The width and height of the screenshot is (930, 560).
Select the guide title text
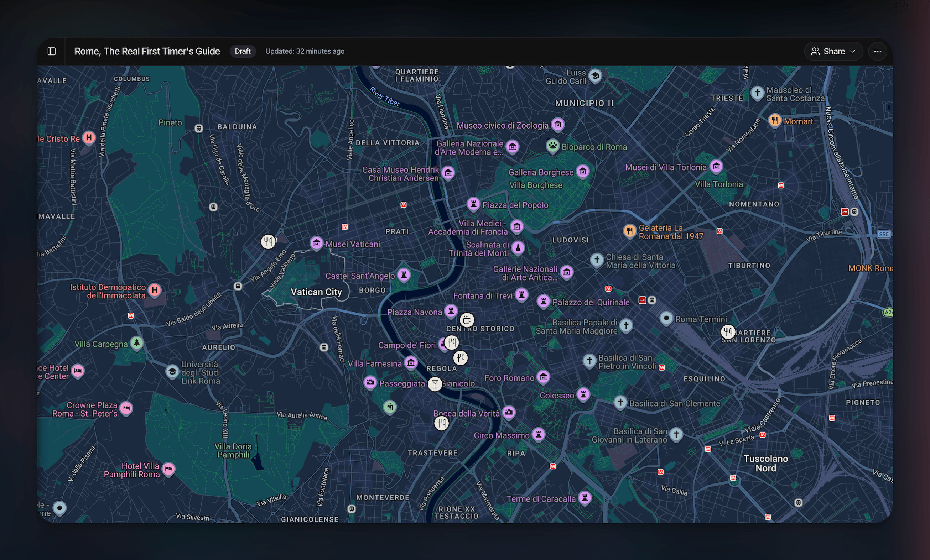click(147, 51)
